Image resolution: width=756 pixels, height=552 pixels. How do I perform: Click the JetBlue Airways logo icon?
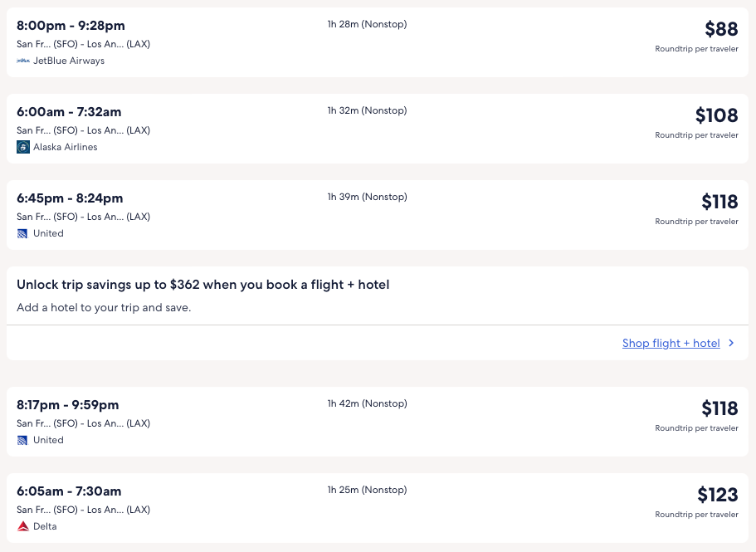23,61
